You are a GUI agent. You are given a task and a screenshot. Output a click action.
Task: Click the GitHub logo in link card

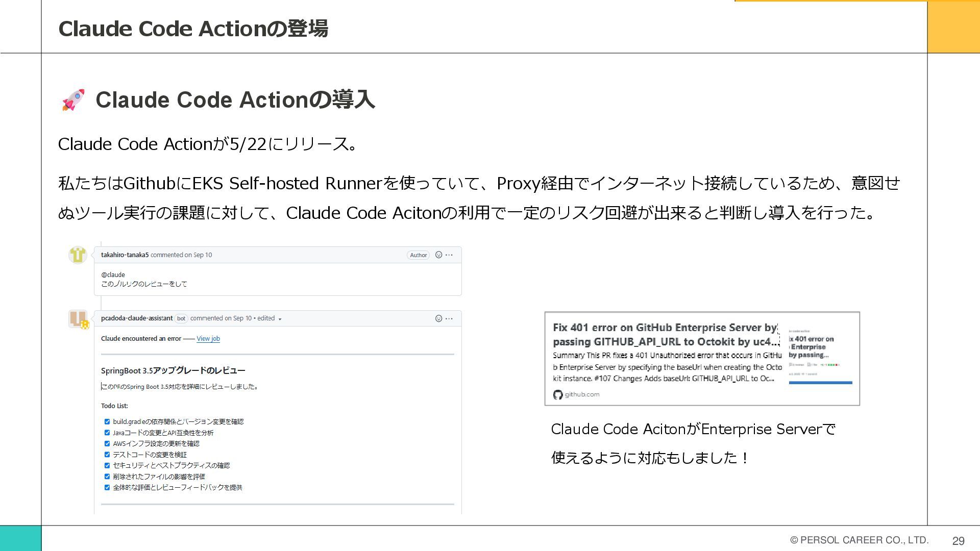(x=558, y=394)
